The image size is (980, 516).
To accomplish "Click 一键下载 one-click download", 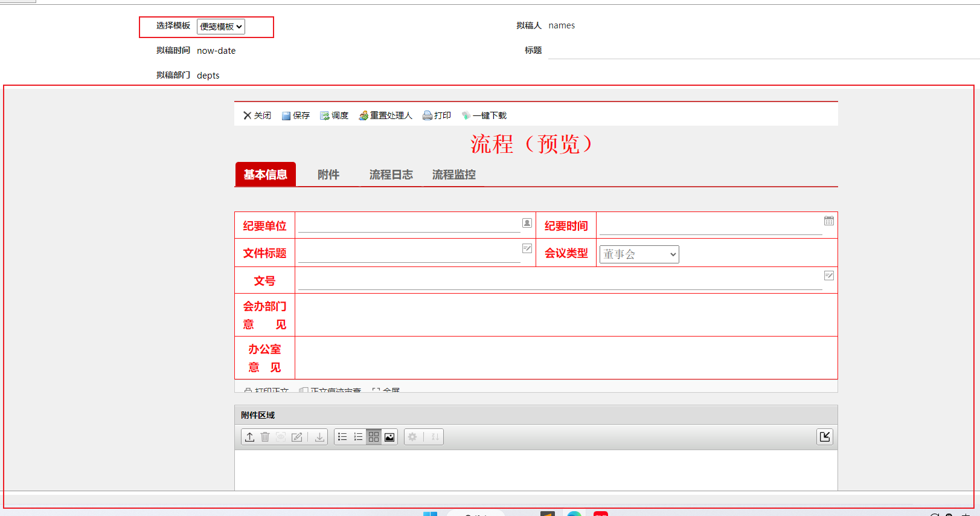I will point(484,115).
